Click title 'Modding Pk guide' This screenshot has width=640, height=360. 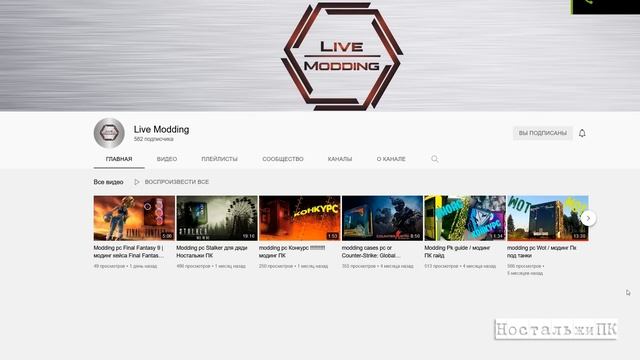tap(457, 251)
